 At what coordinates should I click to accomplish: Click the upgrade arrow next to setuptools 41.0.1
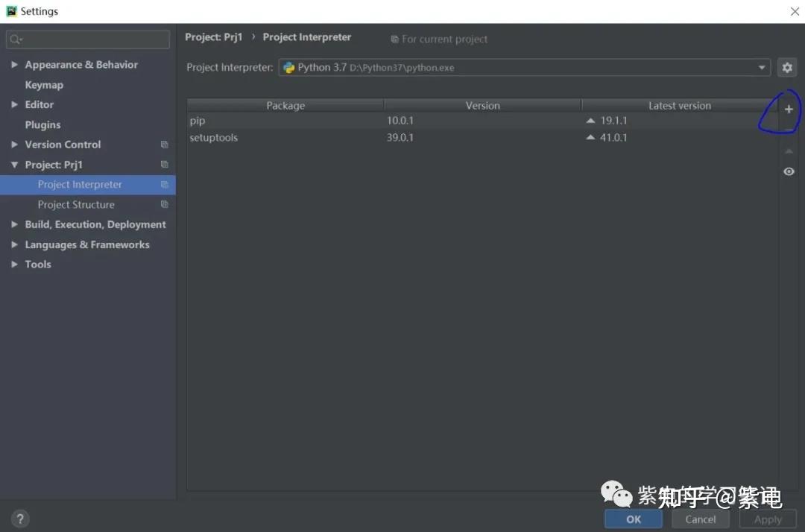591,137
